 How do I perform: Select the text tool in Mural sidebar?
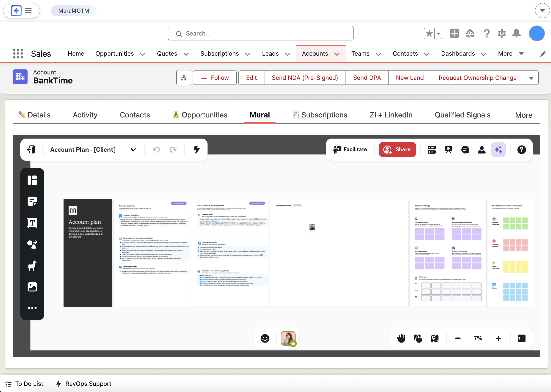point(32,223)
